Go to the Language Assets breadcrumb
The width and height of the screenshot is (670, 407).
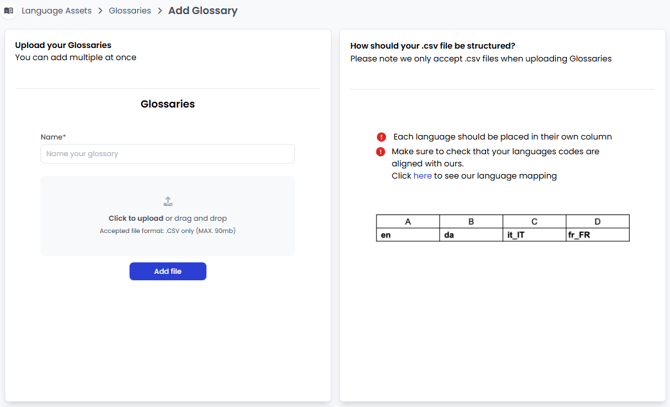coord(56,11)
